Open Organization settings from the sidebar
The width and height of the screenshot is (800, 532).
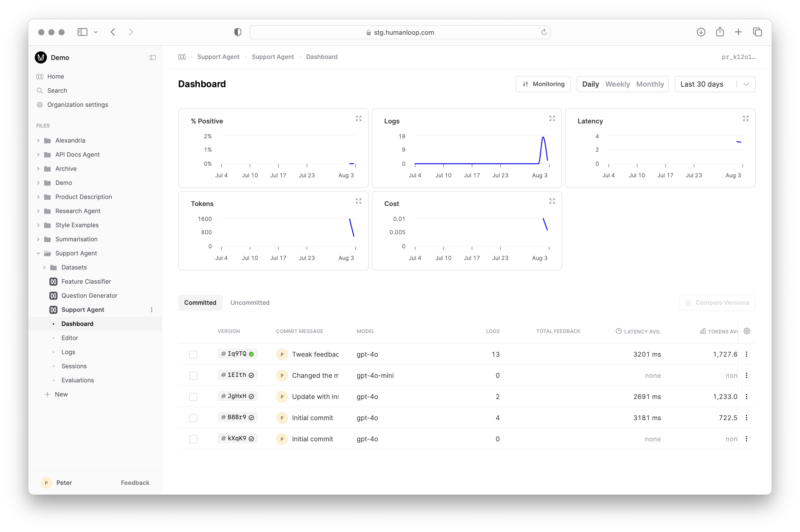(77, 105)
